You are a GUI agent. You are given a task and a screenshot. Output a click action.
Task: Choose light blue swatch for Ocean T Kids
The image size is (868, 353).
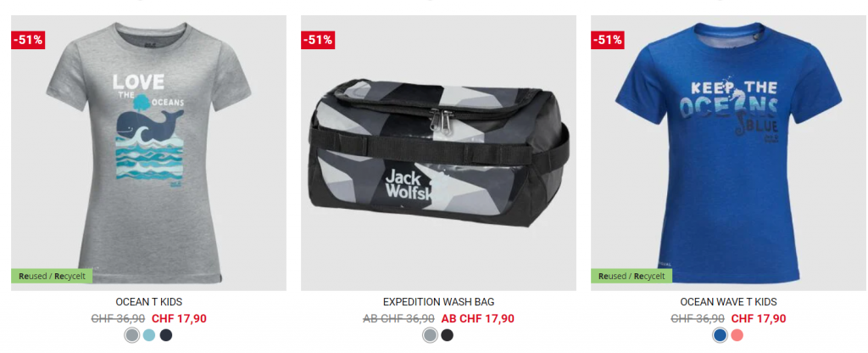pyautogui.click(x=149, y=335)
